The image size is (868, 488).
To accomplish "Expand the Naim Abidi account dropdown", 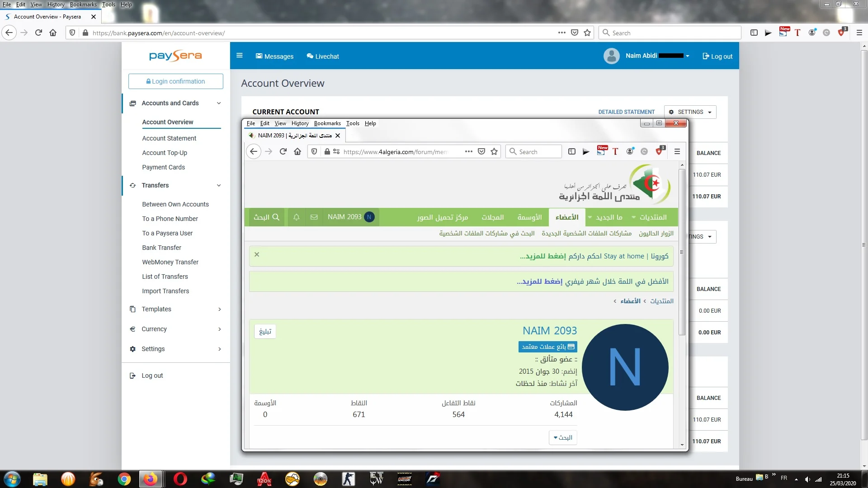I will (x=688, y=56).
